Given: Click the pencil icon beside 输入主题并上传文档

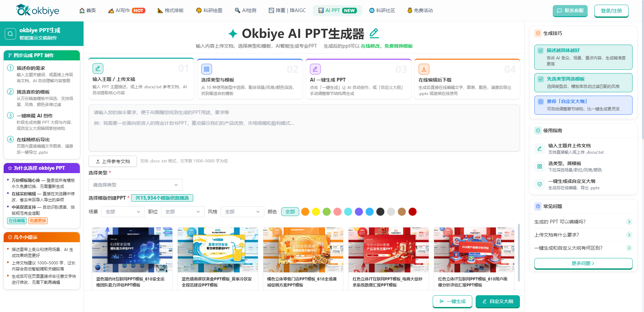Looking at the screenshot, I should point(540,149).
